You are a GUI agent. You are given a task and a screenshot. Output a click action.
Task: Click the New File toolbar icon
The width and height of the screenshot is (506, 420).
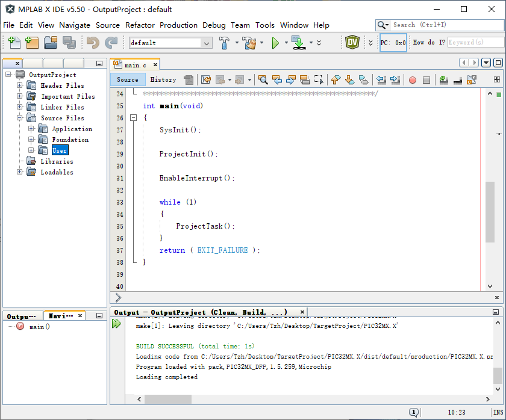pyautogui.click(x=14, y=43)
